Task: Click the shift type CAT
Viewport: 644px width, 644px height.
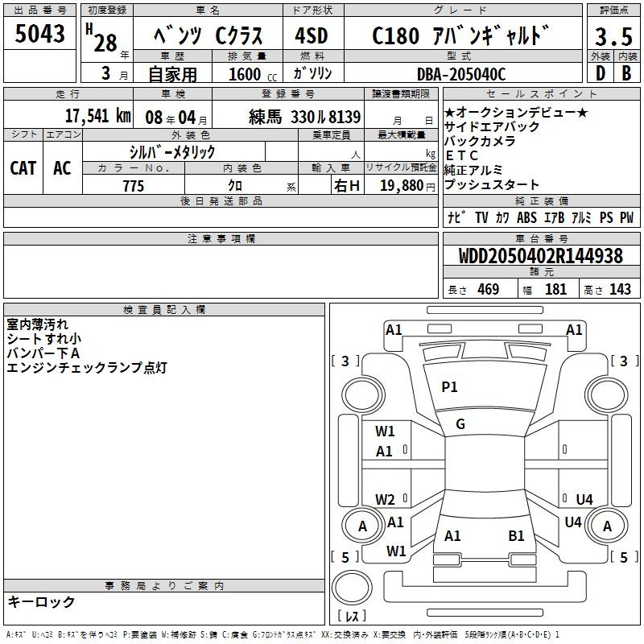Action: (23, 168)
